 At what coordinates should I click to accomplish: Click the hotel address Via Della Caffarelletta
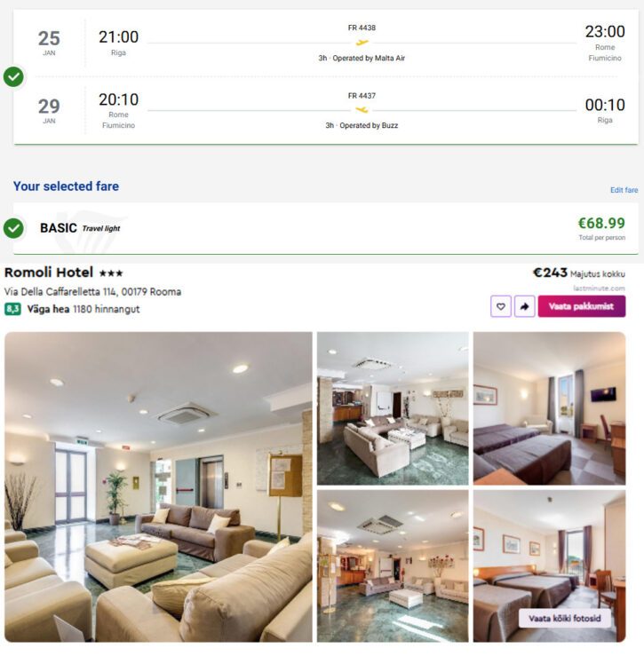[x=92, y=291]
